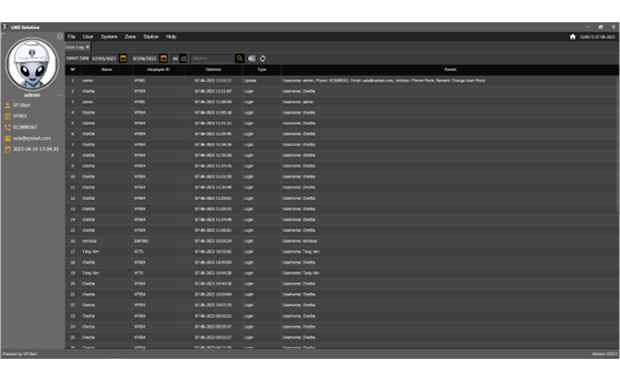620x380 pixels.
Task: Click the export icon beside search
Action: [x=251, y=59]
